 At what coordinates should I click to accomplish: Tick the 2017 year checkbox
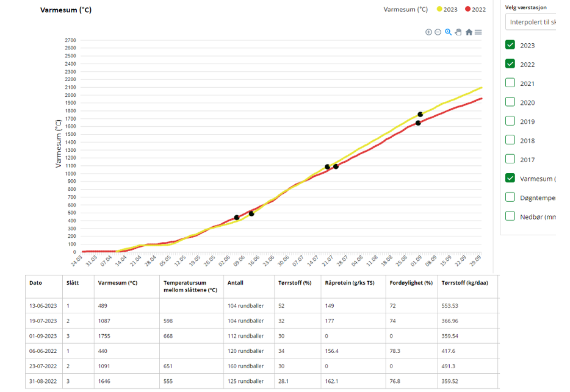coord(510,159)
